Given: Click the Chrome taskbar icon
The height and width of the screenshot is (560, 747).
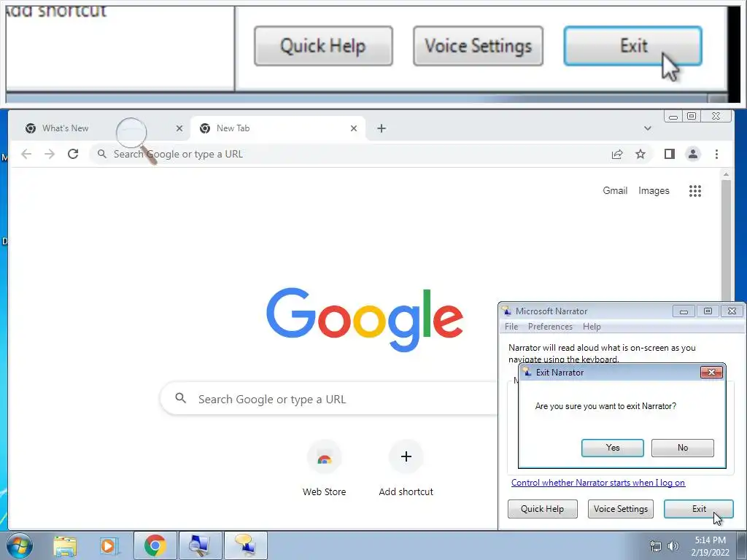Looking at the screenshot, I should coord(155,545).
